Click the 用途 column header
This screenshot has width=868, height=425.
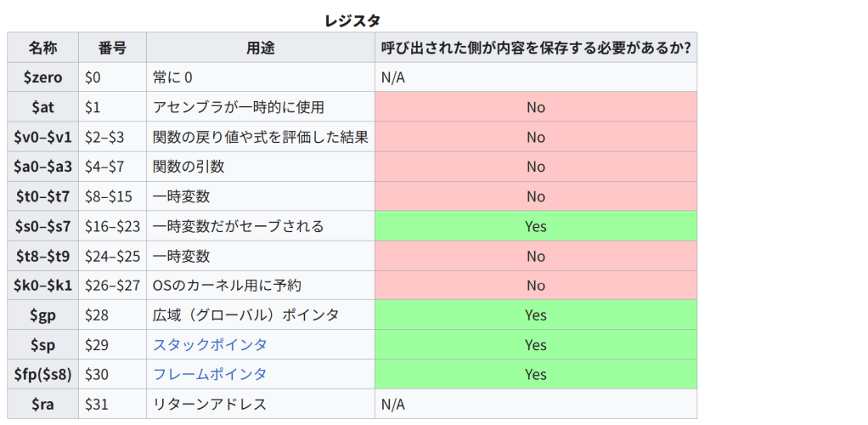[261, 48]
